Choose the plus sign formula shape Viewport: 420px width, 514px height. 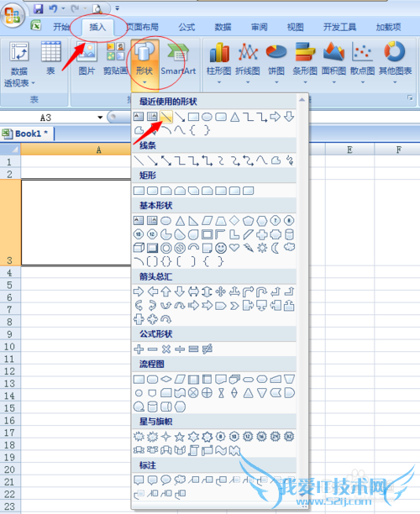point(139,349)
